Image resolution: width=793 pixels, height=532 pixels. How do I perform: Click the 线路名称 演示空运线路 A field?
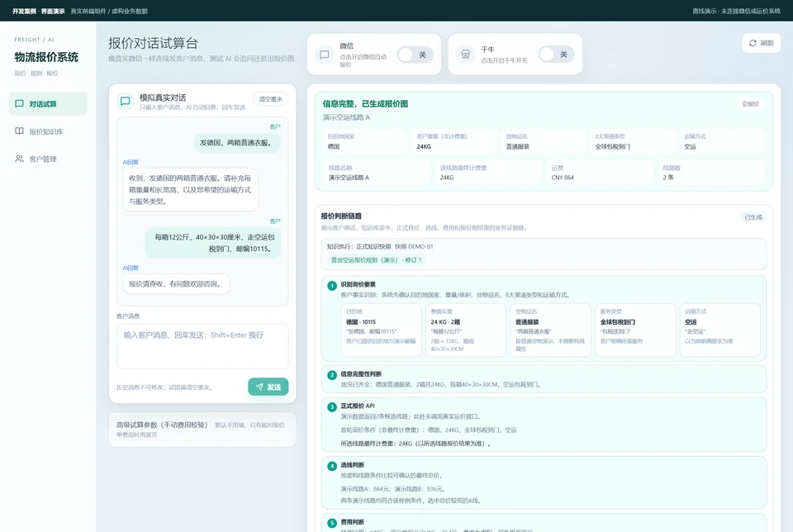click(x=377, y=173)
